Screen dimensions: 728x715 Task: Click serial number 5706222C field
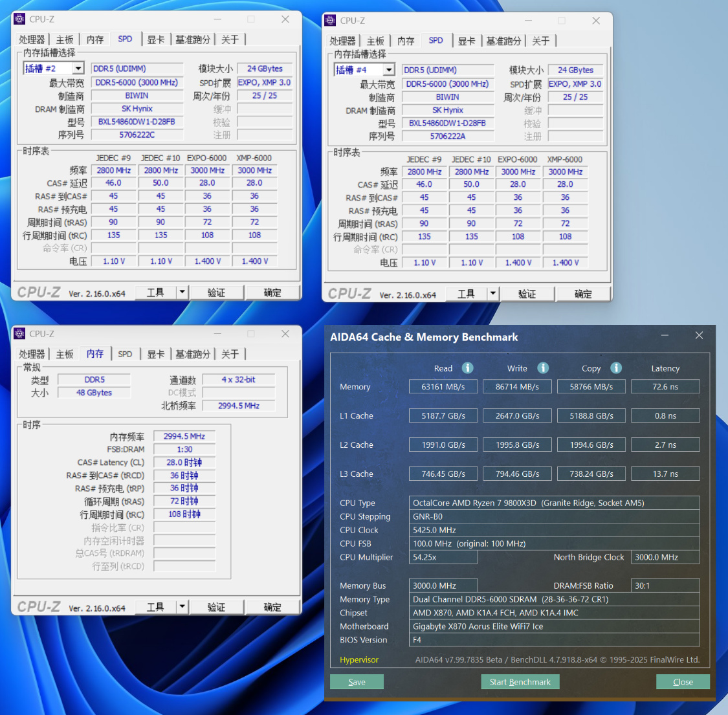coord(137,135)
